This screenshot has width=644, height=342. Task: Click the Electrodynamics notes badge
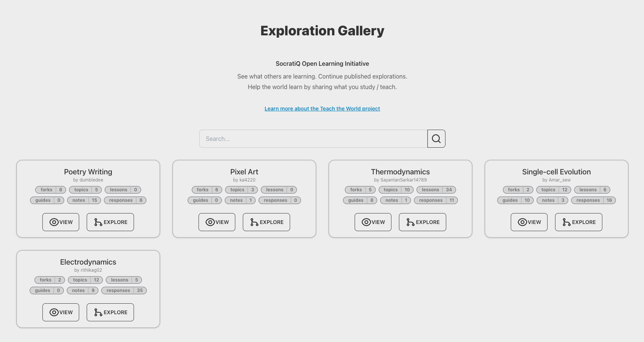(83, 291)
